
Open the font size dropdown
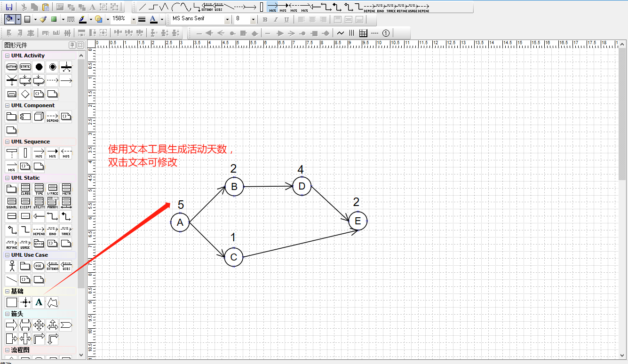point(252,19)
